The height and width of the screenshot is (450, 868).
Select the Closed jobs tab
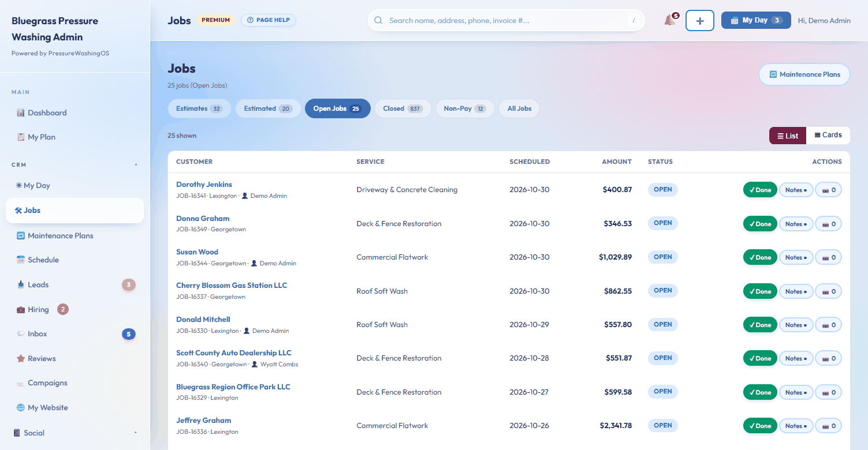tap(403, 108)
